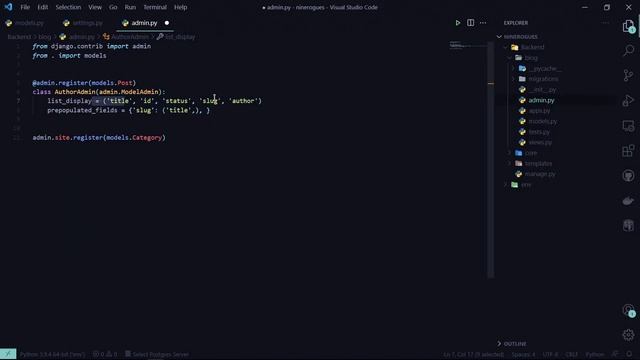Open the Explorer view in activity bar
The image size is (640, 360).
pos(629,26)
